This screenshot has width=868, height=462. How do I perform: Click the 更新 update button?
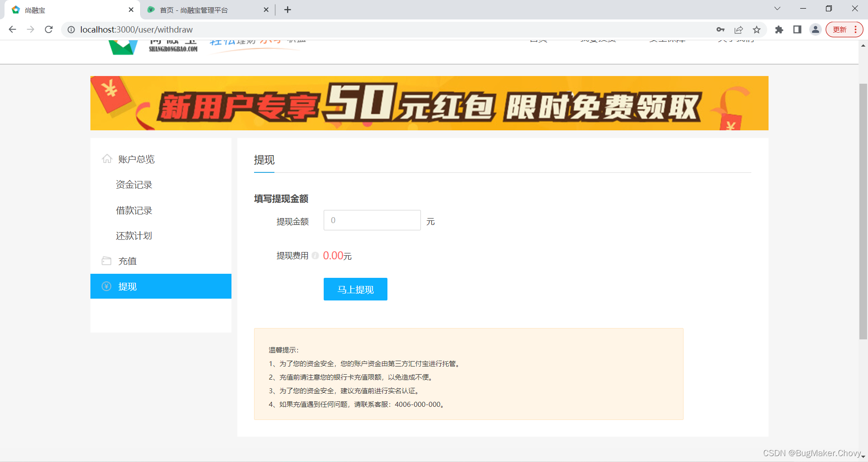click(840, 29)
